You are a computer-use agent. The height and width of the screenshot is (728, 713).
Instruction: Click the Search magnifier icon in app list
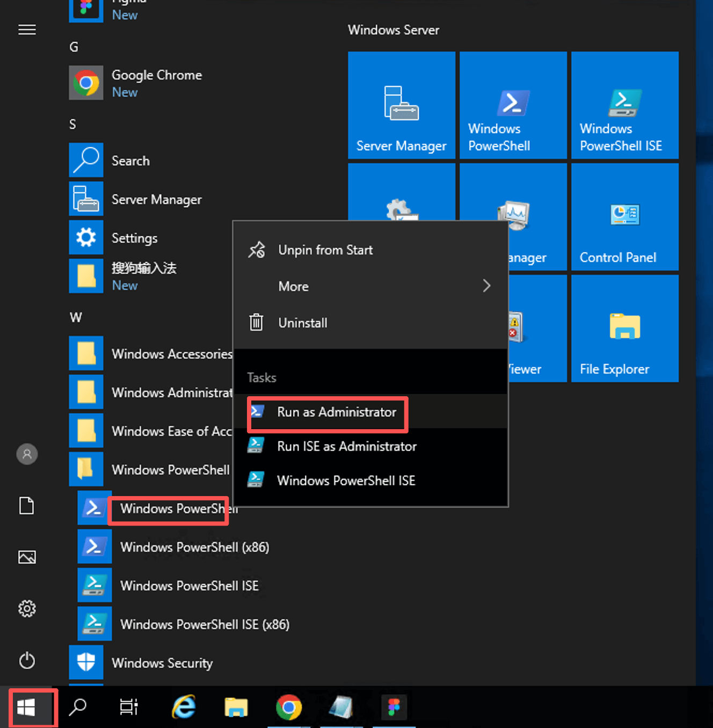click(86, 160)
